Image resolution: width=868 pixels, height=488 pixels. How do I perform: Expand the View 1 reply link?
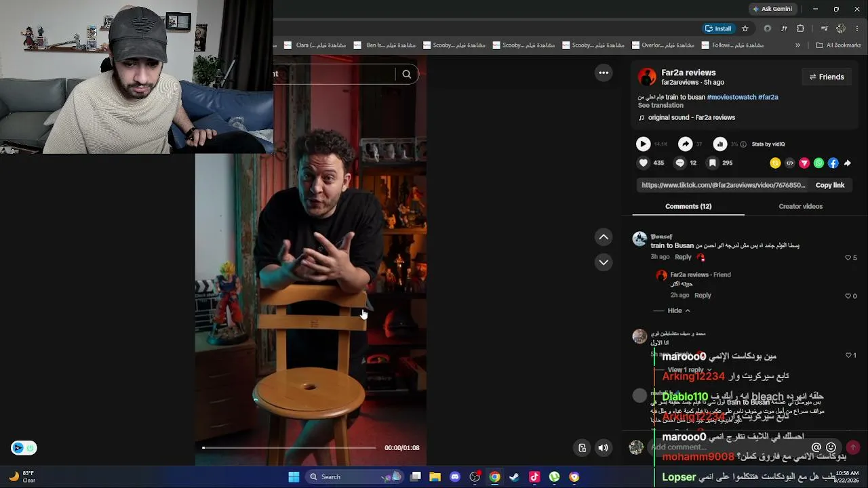click(690, 370)
